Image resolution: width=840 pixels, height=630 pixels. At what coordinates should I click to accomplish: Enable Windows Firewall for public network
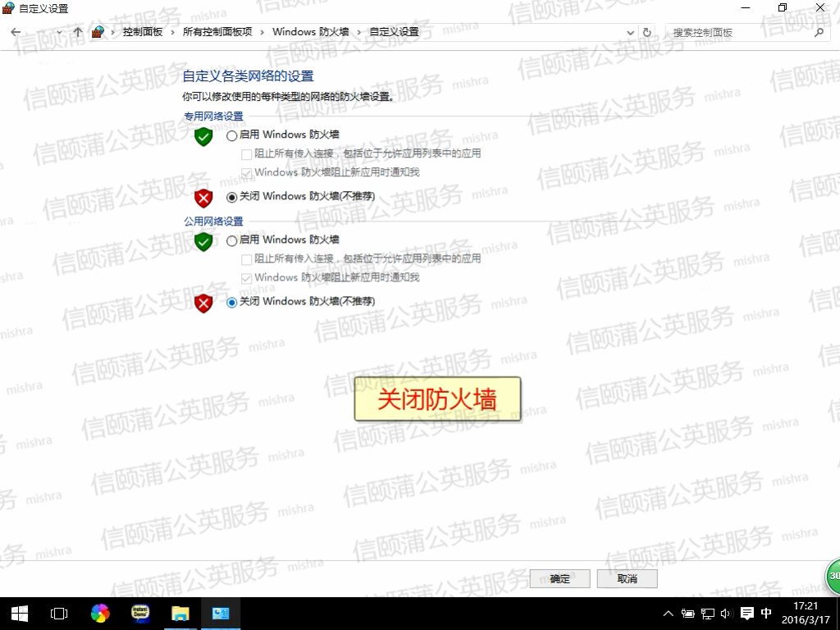(x=232, y=240)
